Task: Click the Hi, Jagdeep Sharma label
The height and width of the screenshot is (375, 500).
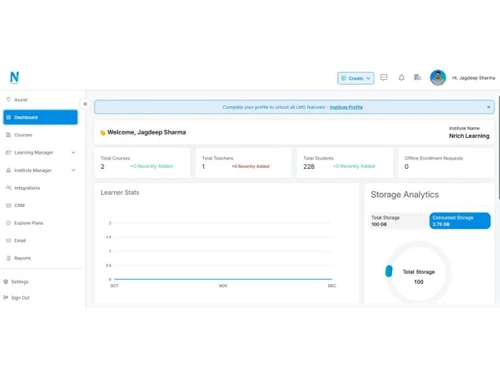Action: coord(473,78)
